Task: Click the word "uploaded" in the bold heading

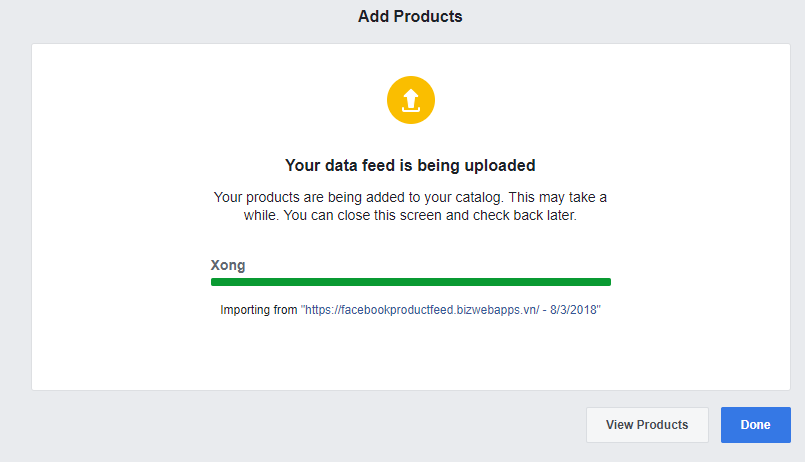Action: click(x=500, y=165)
